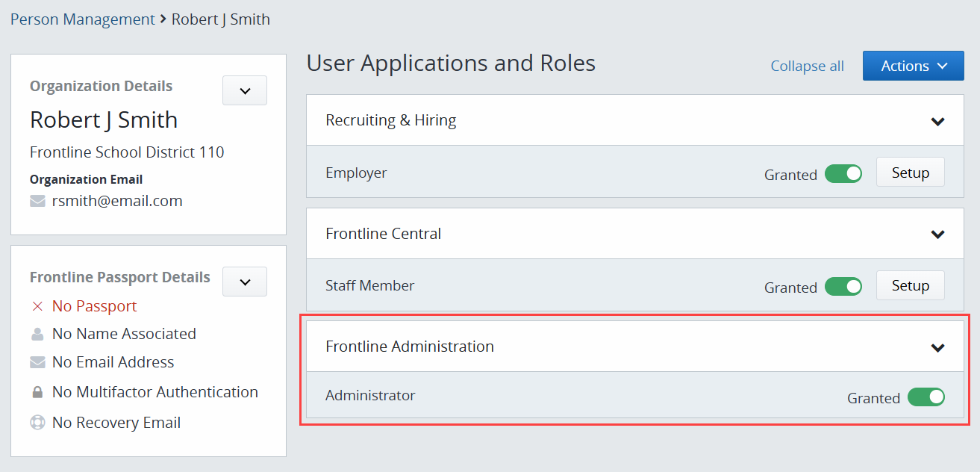Open the Frontline Passport Details dropdown button

(x=245, y=282)
